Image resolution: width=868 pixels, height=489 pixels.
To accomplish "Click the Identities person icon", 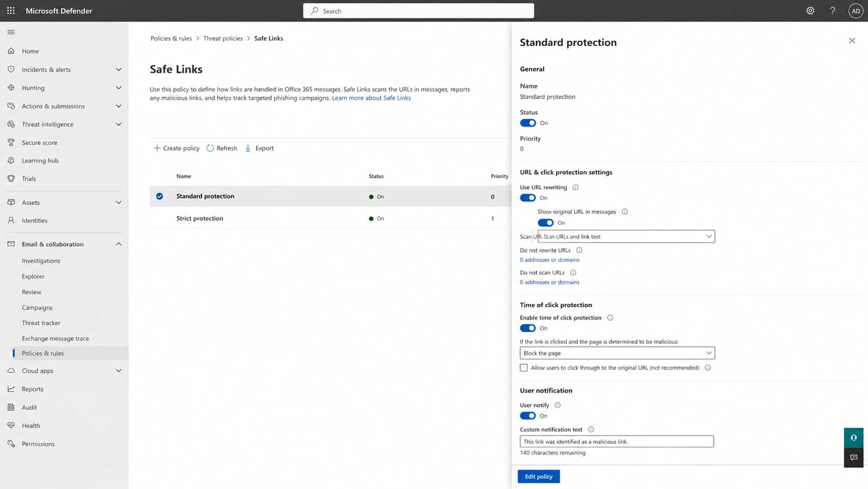I will point(11,220).
